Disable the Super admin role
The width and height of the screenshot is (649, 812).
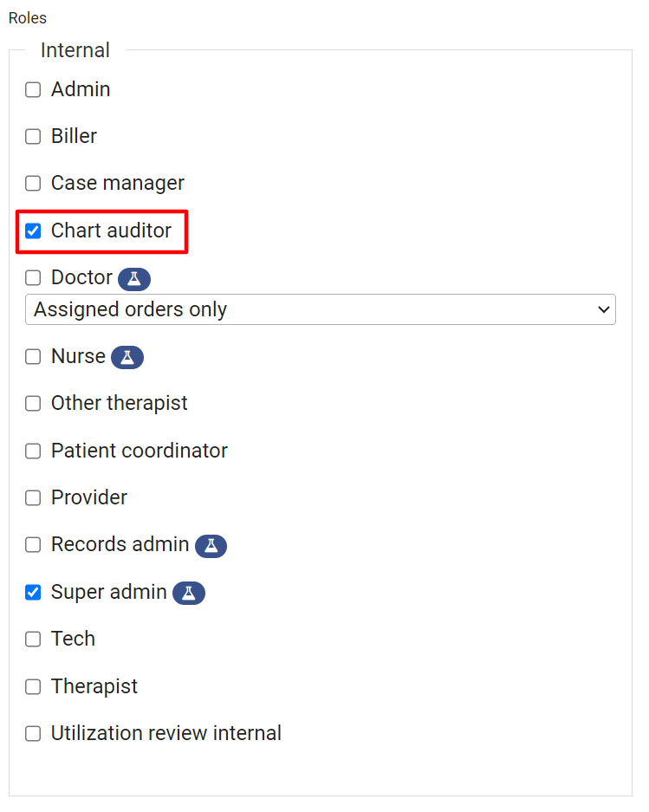(33, 592)
